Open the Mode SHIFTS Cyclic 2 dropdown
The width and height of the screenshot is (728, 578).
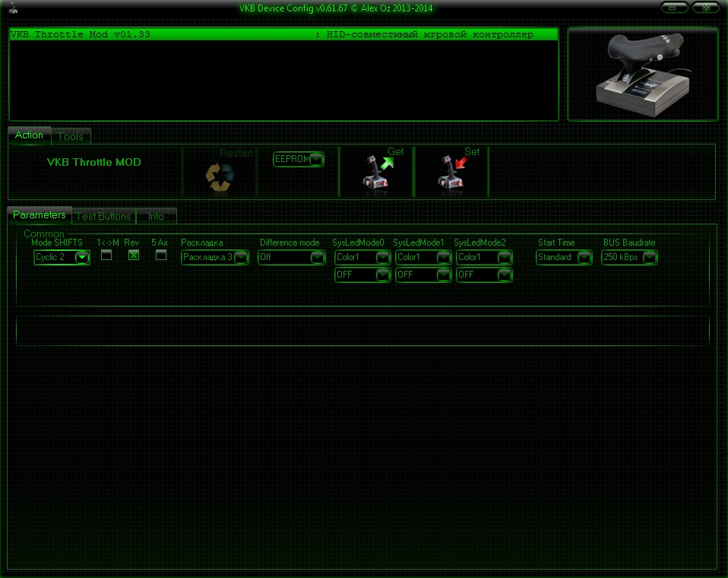click(62, 257)
